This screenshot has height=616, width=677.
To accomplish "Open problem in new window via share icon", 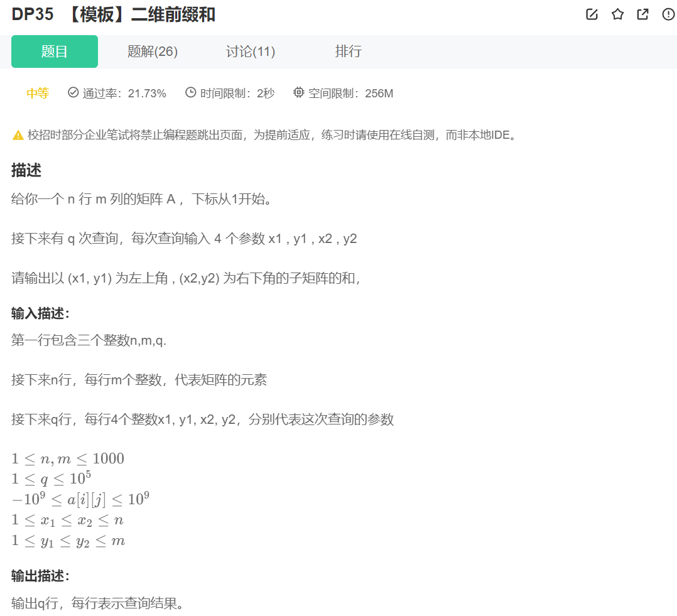I will (x=643, y=14).
